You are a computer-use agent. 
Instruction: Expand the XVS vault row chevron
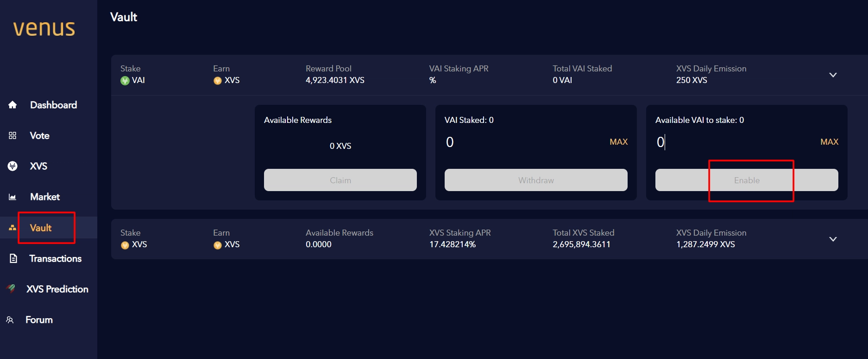[x=833, y=239]
